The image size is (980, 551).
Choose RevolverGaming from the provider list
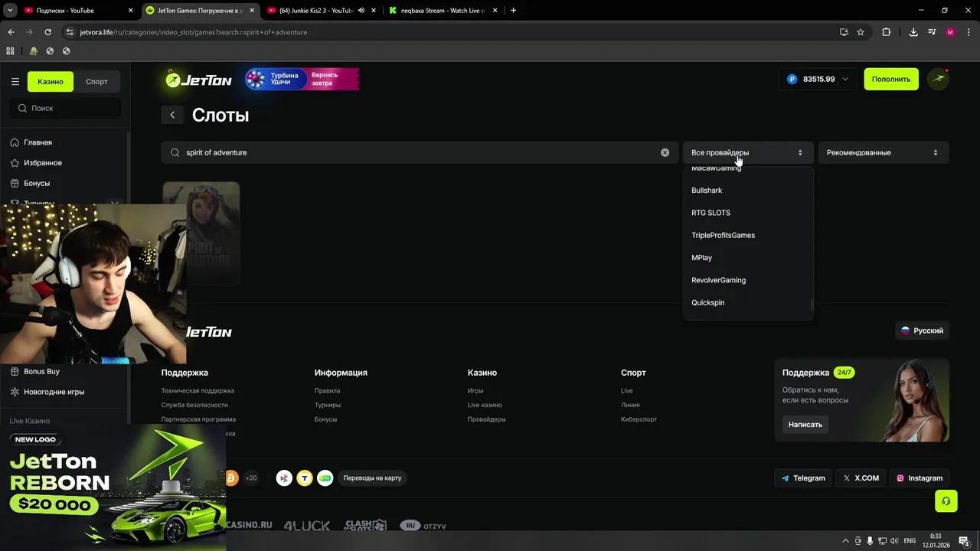(747, 280)
